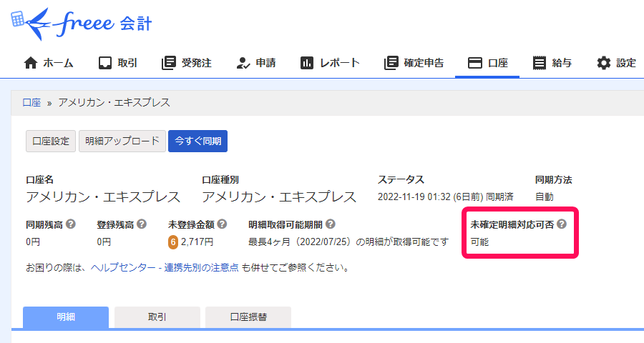Select the 口座 navigation menu

[x=487, y=63]
